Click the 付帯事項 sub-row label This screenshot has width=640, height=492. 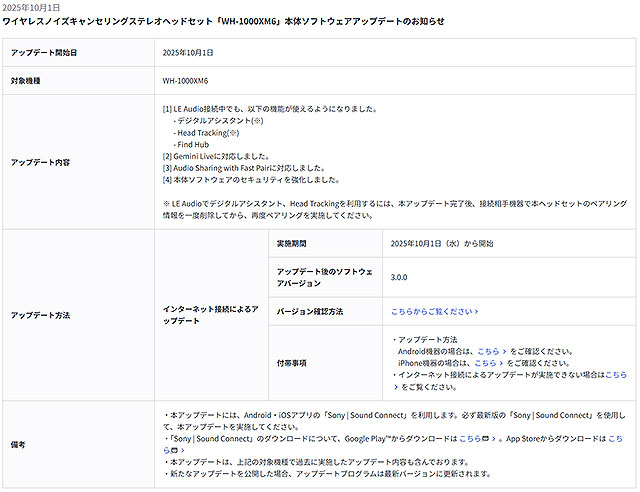pos(292,363)
